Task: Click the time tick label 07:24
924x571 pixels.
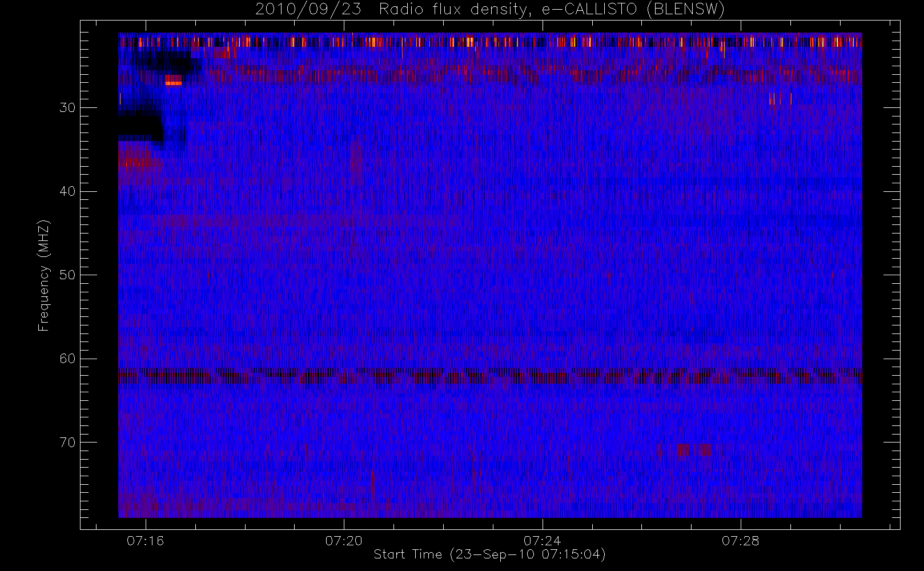Action: [x=542, y=541]
